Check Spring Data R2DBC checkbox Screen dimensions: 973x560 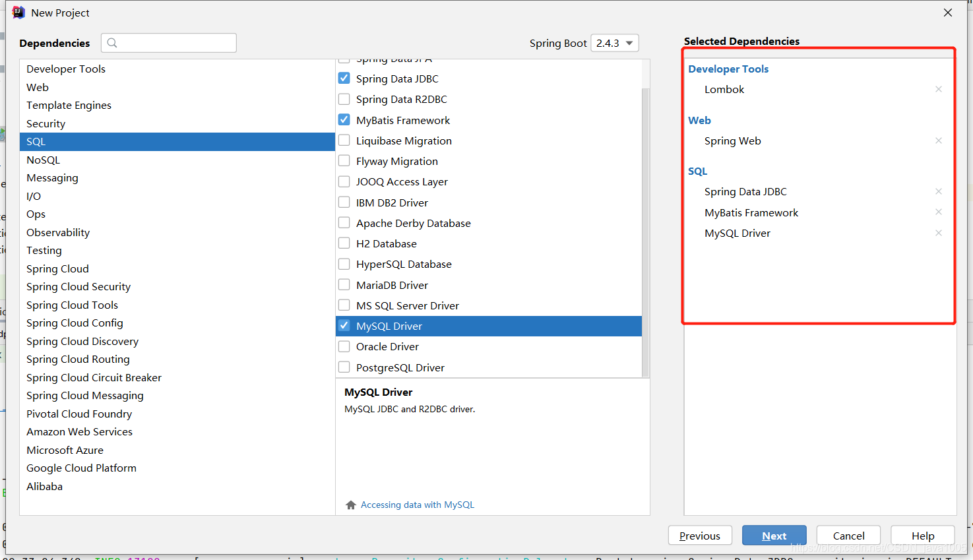tap(344, 99)
